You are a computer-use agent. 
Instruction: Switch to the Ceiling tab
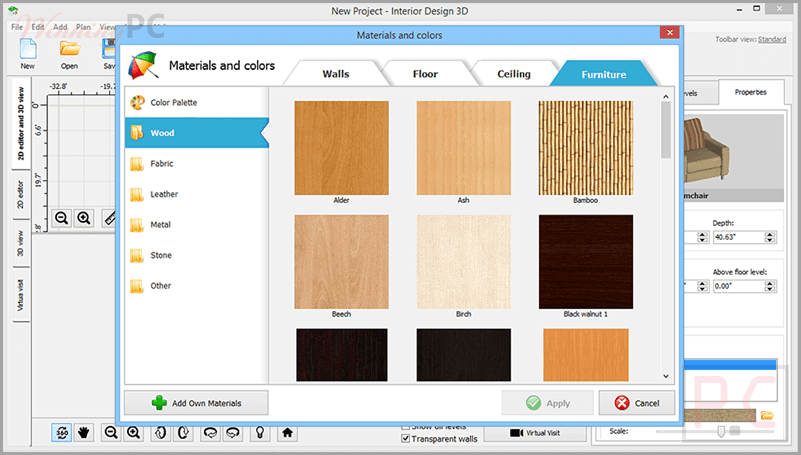514,74
